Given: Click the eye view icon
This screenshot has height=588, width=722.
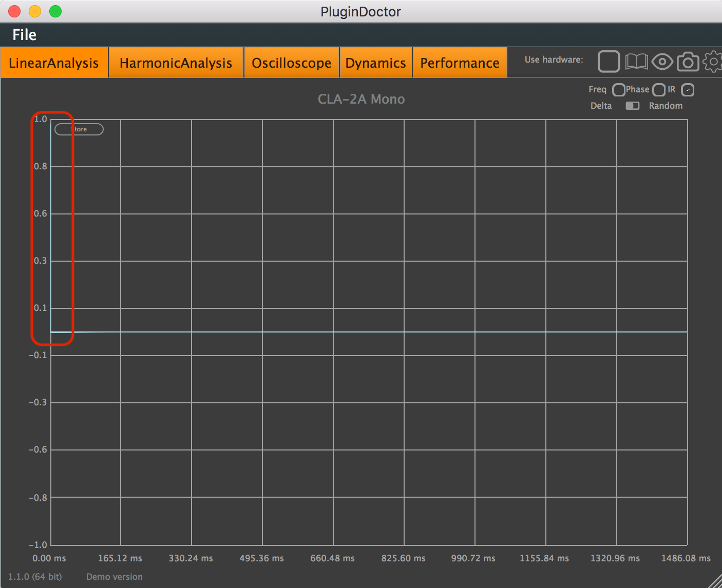Looking at the screenshot, I should tap(662, 62).
